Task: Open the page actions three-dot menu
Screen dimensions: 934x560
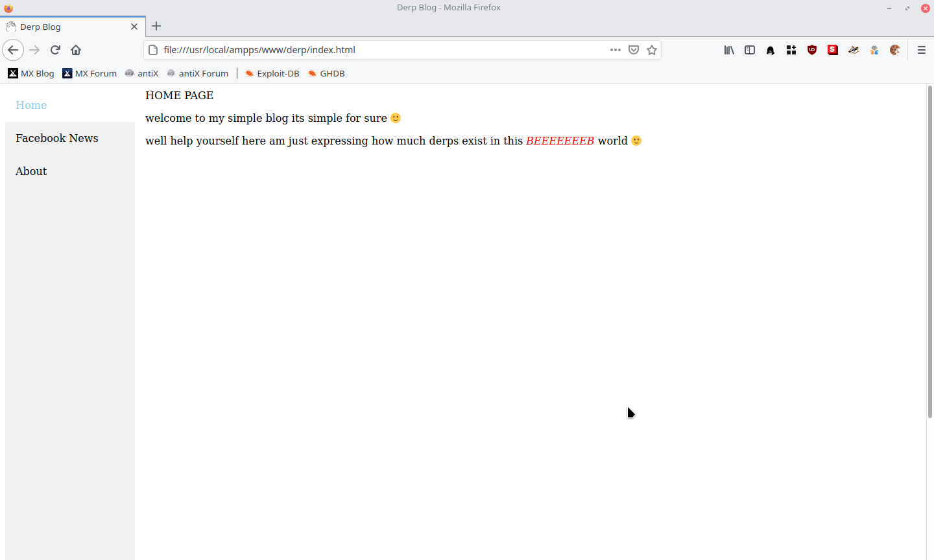Action: pos(616,50)
